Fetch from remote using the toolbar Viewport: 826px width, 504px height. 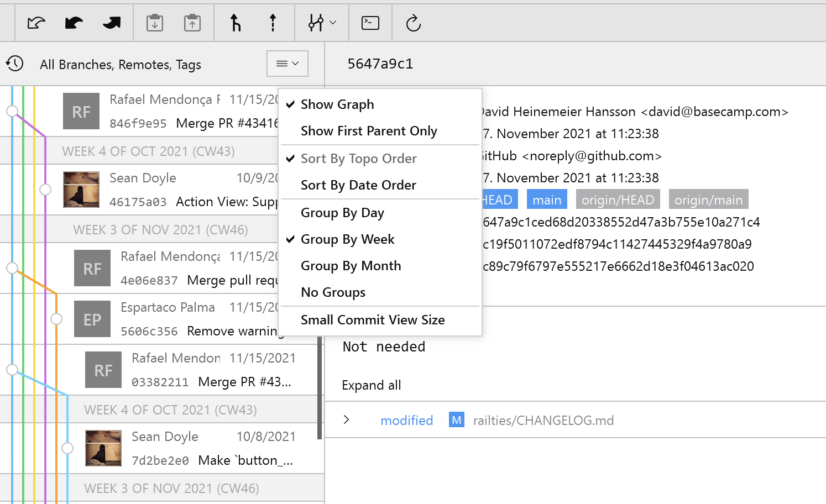(x=36, y=23)
